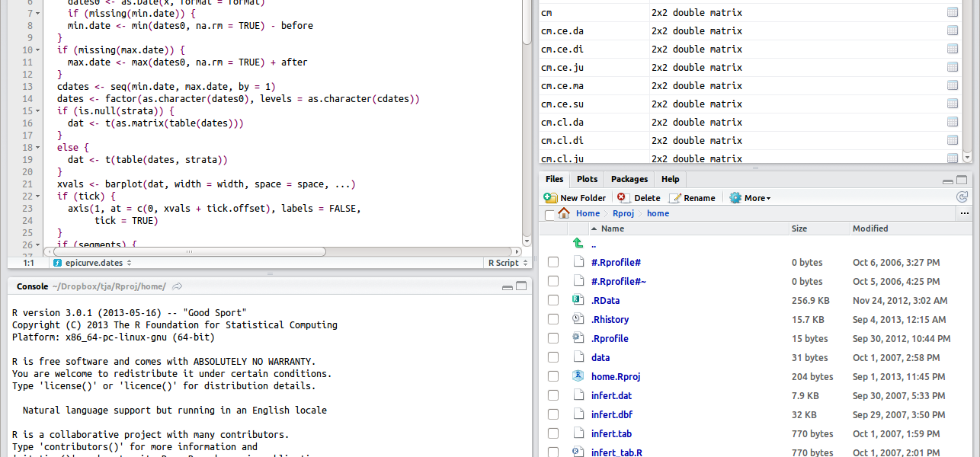This screenshot has width=980, height=457.
Task: Refresh the file listing
Action: [962, 197]
